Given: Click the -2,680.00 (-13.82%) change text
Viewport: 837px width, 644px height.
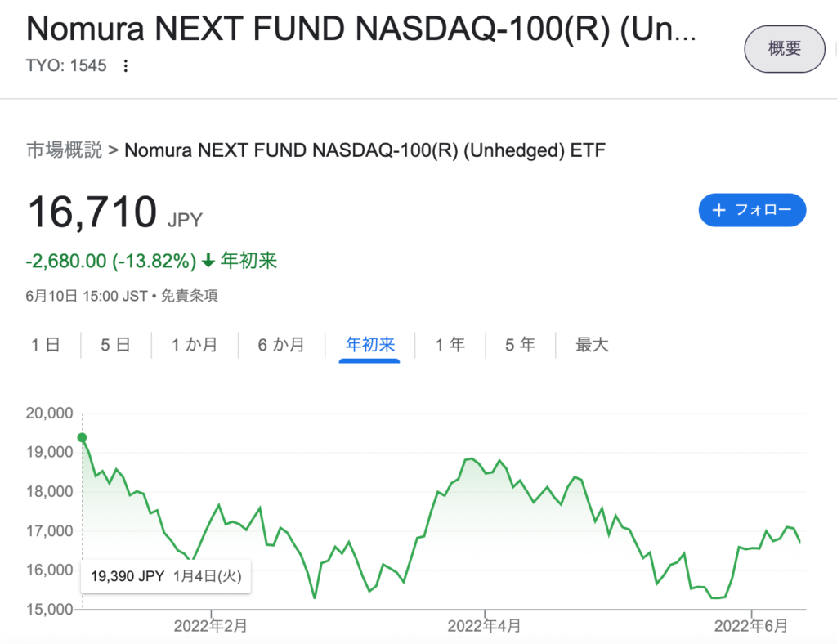Looking at the screenshot, I should [111, 261].
